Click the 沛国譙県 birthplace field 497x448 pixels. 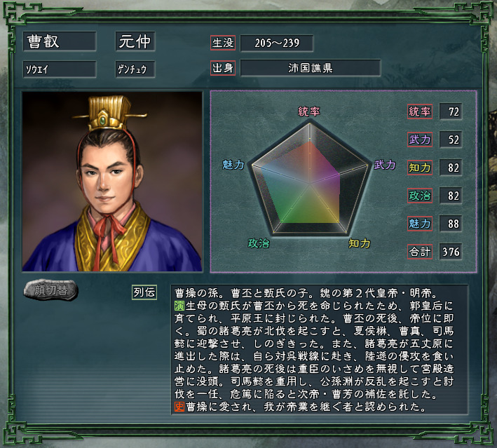point(311,68)
